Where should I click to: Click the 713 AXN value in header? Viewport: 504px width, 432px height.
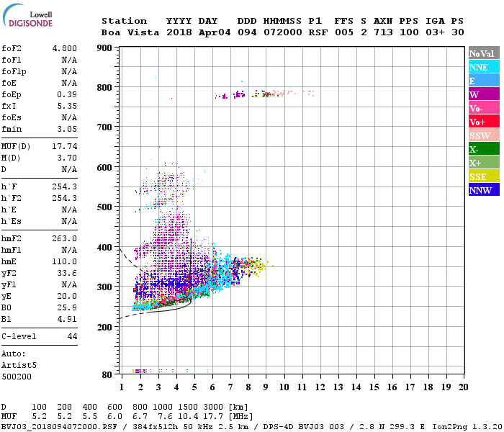point(383,32)
